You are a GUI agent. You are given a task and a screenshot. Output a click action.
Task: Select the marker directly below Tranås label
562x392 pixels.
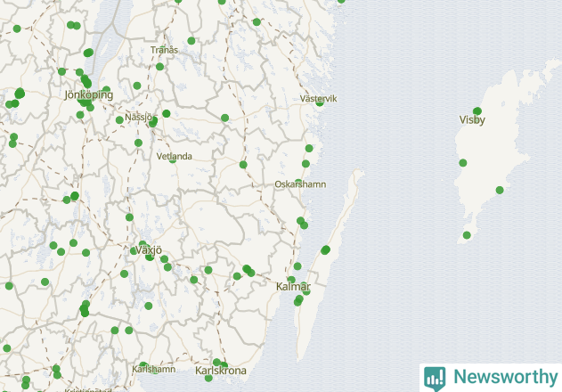click(159, 66)
